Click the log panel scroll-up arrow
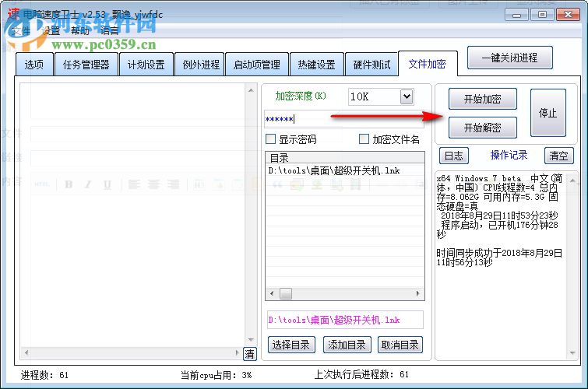Viewport: 588px width, 389px height. [x=572, y=180]
